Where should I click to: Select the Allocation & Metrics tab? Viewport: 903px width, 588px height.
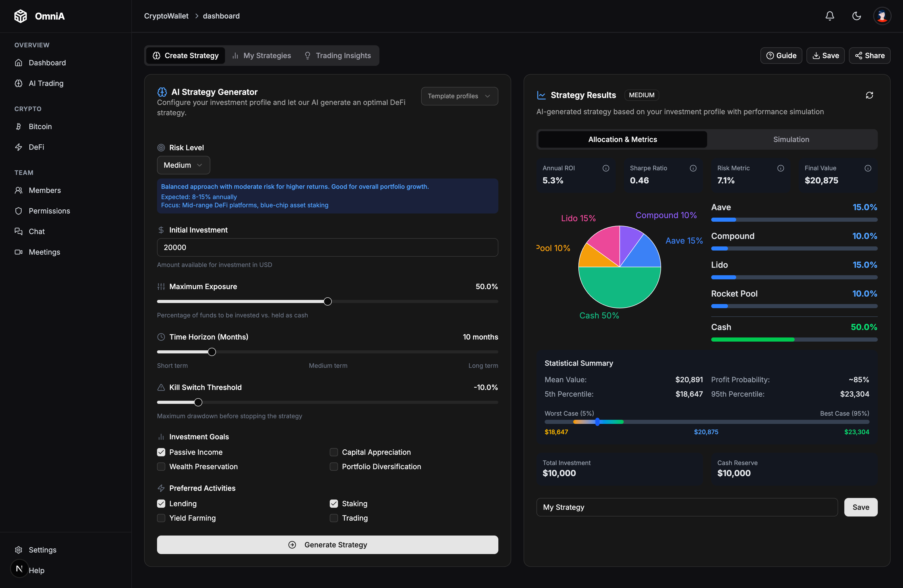[x=622, y=139]
